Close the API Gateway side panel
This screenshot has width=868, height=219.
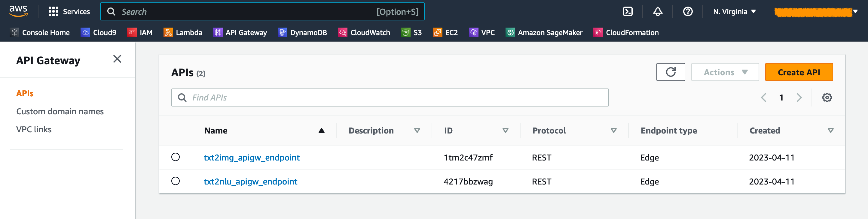117,59
